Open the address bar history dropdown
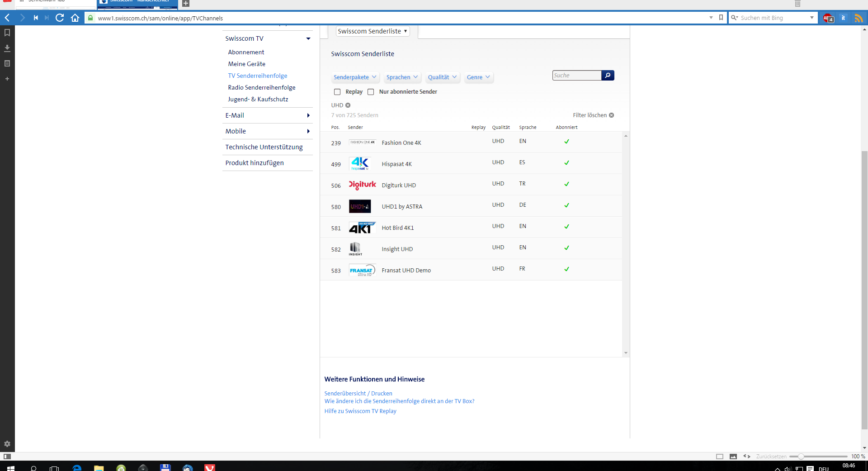 pyautogui.click(x=711, y=18)
